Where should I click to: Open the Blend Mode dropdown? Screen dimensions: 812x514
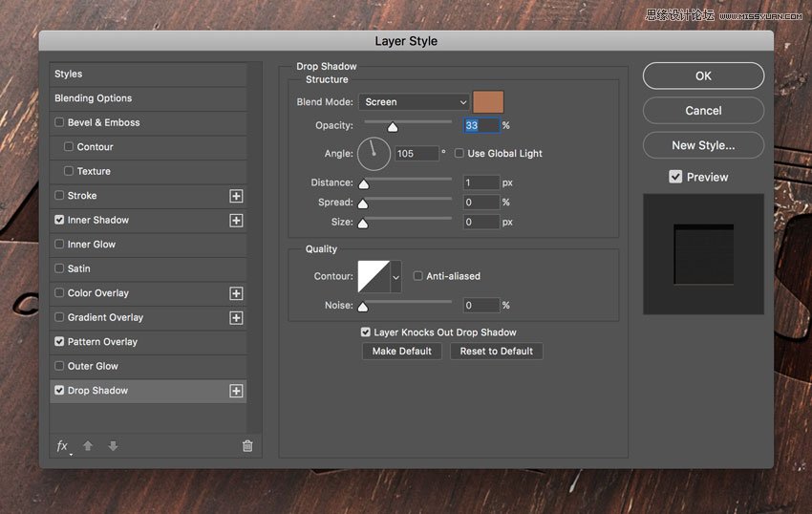[415, 102]
